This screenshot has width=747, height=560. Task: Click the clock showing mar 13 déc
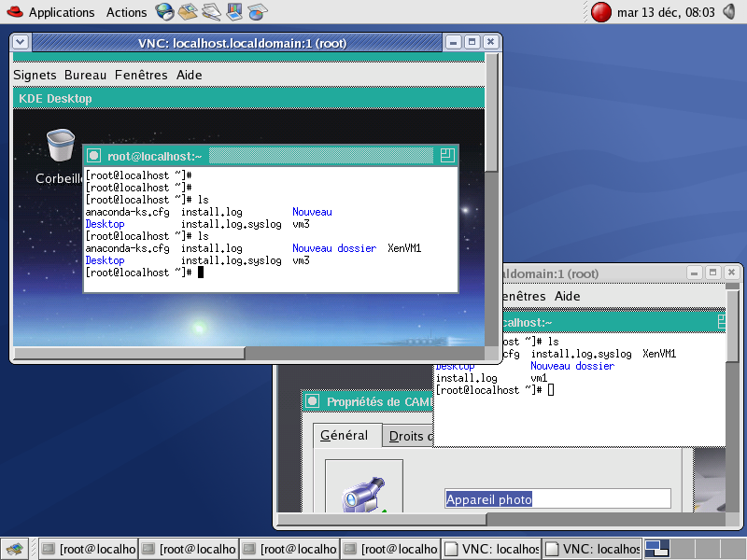point(666,12)
